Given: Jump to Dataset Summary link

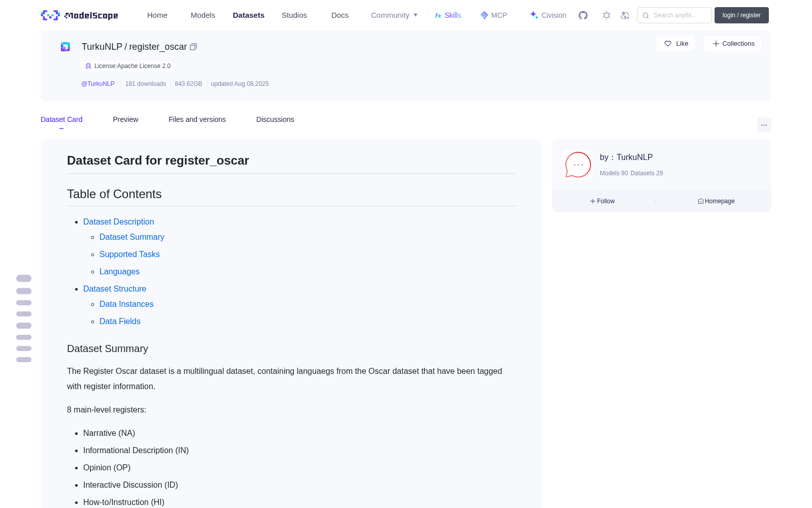Looking at the screenshot, I should (x=132, y=237).
